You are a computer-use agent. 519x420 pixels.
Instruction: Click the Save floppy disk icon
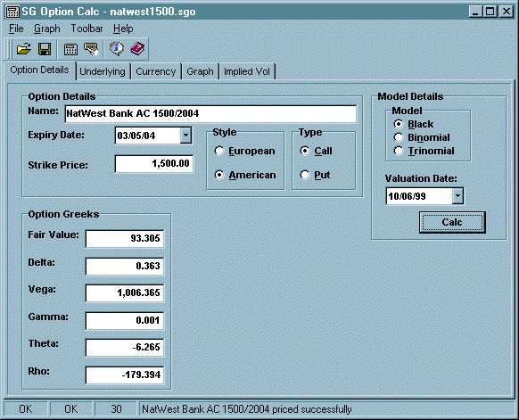(x=45, y=49)
